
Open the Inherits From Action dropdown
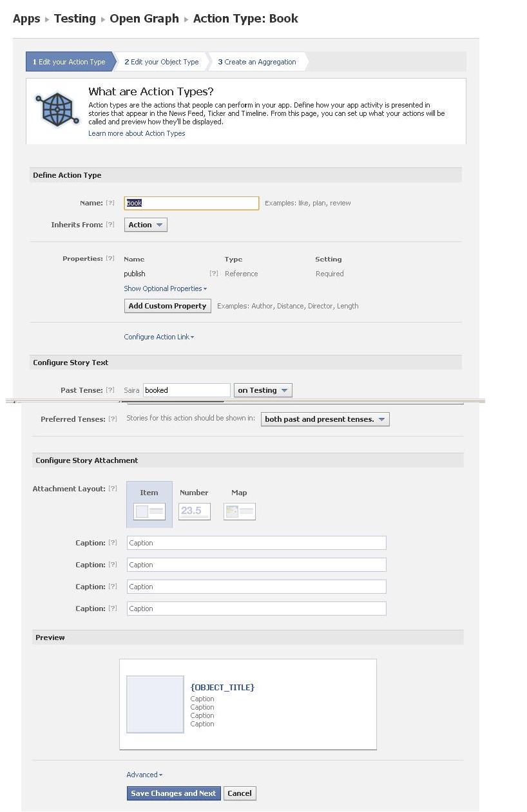(x=146, y=225)
